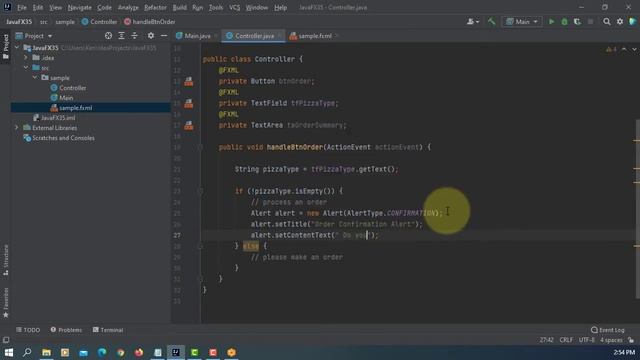Open the user account icon dropdown
This screenshot has height=360, width=640.
click(x=472, y=22)
